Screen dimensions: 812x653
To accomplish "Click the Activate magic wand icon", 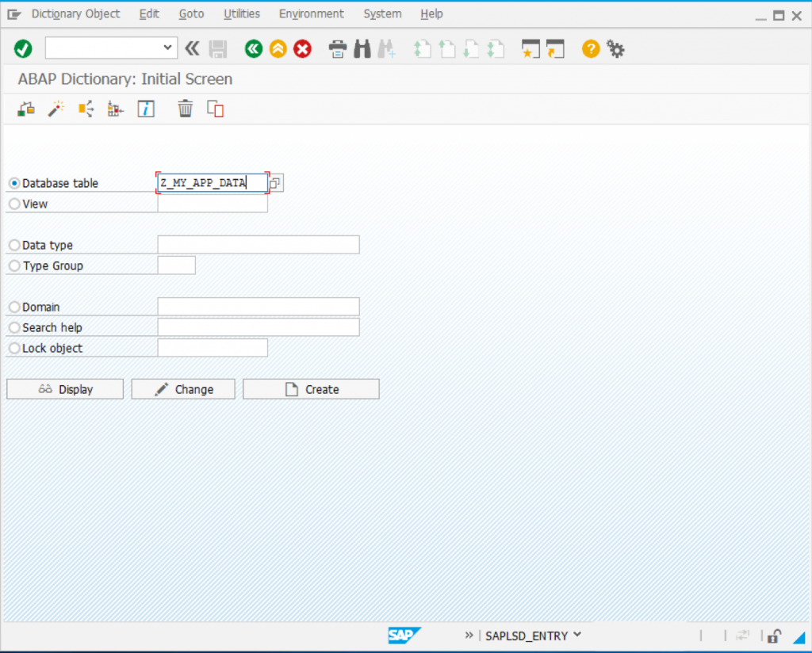I will click(x=56, y=109).
